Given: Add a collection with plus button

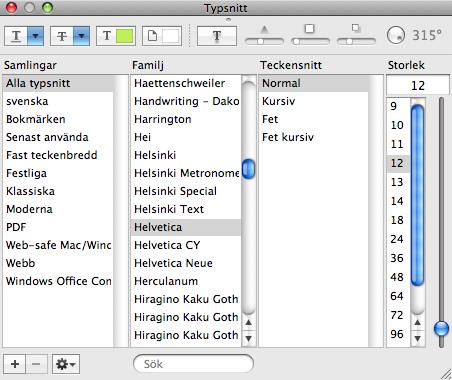Looking at the screenshot, I should coord(15,364).
